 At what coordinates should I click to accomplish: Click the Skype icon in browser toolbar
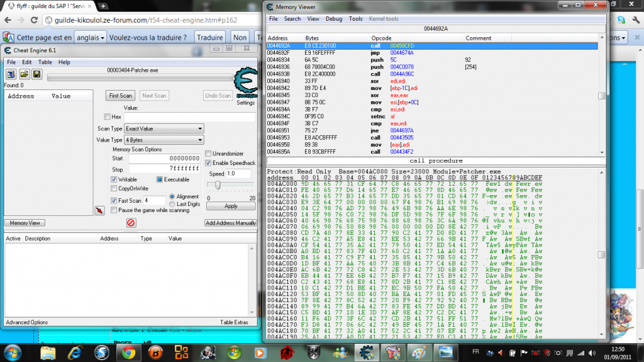(621, 20)
